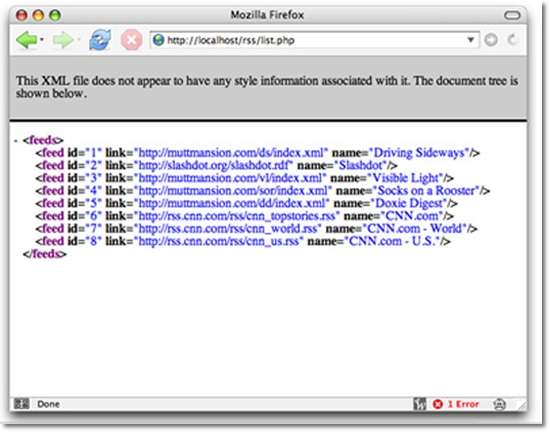550x432 pixels.
Task: Click the green Back arrow button
Action: pos(26,40)
